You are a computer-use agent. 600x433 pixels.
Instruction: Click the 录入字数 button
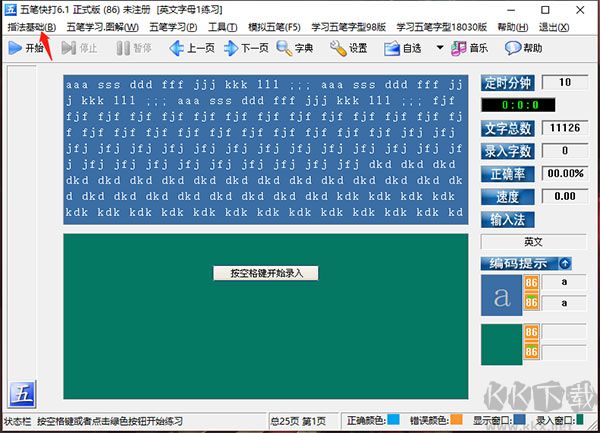click(x=508, y=151)
